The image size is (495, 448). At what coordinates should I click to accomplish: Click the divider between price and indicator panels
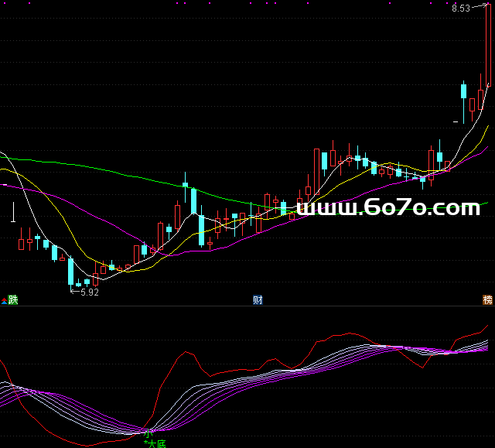pos(247,306)
